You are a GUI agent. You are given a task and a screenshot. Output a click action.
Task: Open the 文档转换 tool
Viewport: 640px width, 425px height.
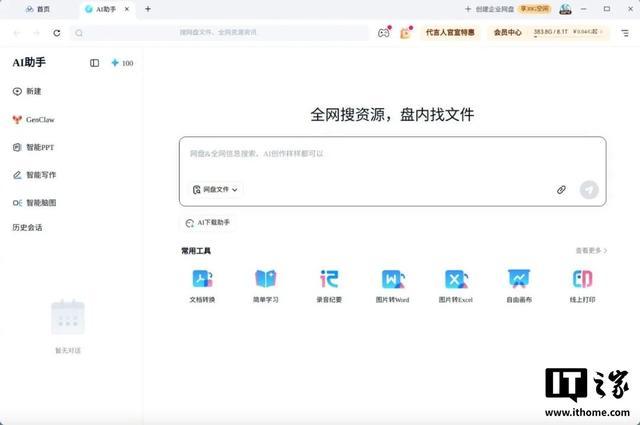(x=202, y=286)
